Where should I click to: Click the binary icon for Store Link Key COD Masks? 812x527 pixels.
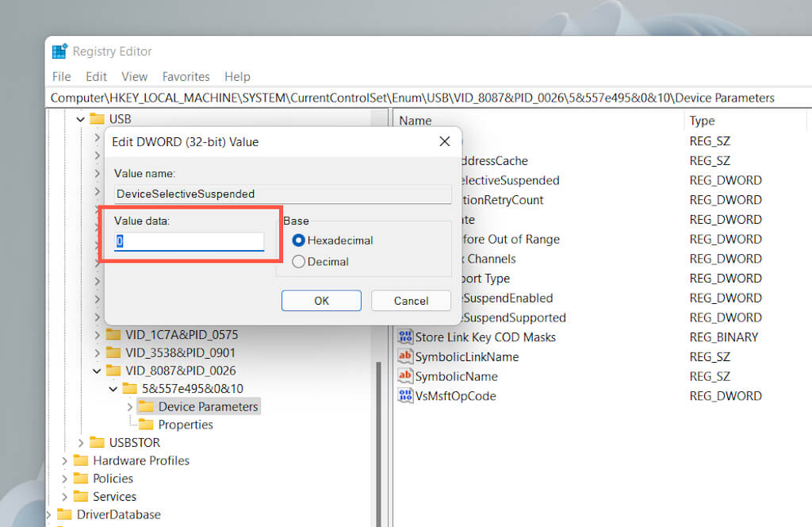(x=405, y=337)
